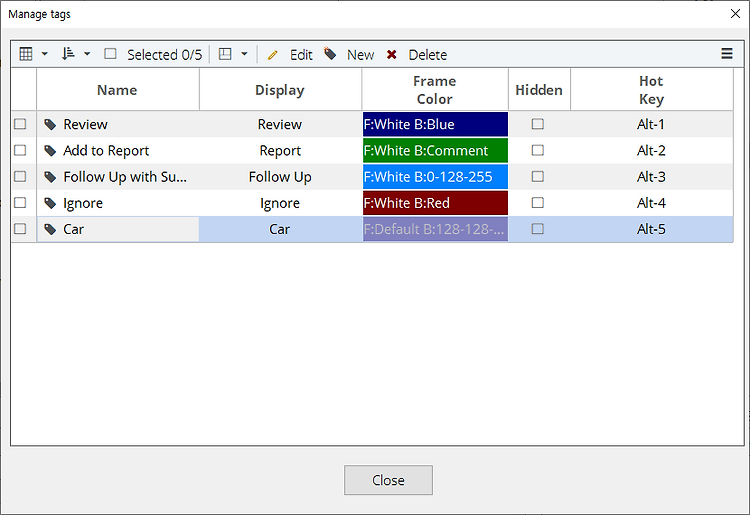Close the Manage tags dialog window

point(735,14)
